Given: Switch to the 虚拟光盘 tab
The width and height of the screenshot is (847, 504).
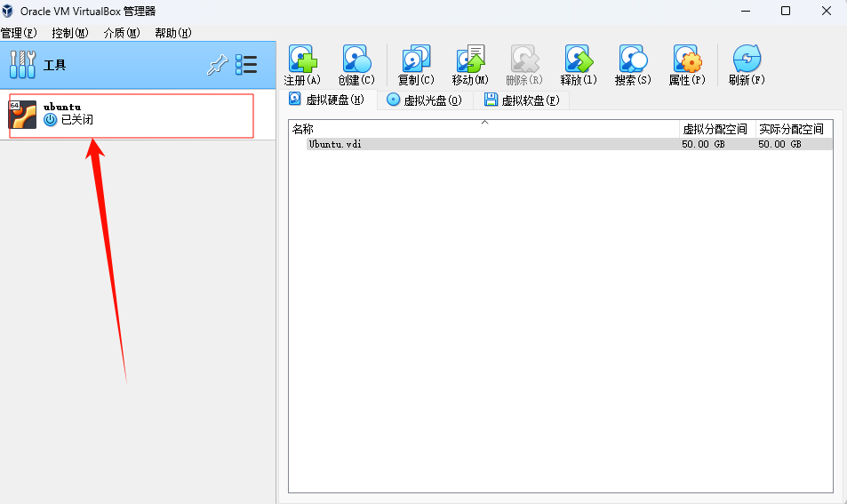Looking at the screenshot, I should pyautogui.click(x=424, y=100).
